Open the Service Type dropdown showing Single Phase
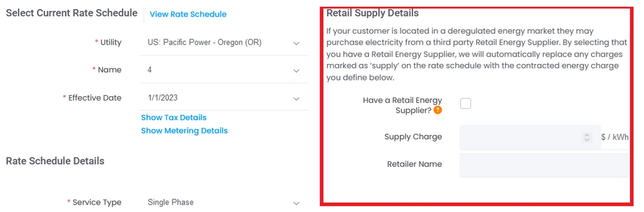The image size is (644, 212). (x=223, y=203)
